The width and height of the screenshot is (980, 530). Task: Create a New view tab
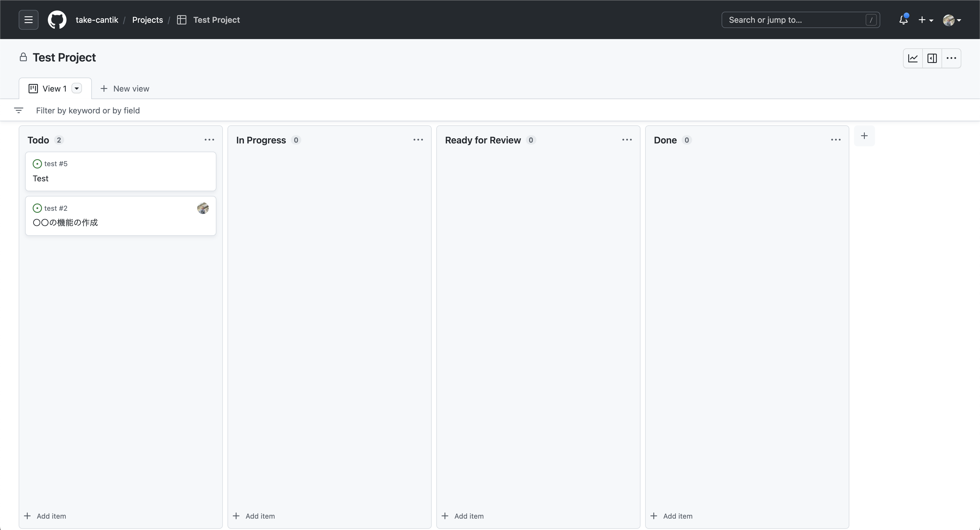pos(125,89)
